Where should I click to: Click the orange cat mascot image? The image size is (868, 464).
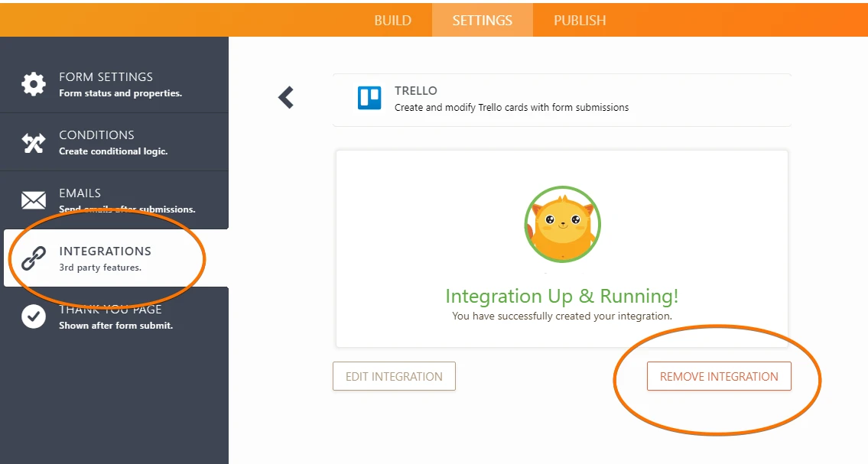[562, 224]
